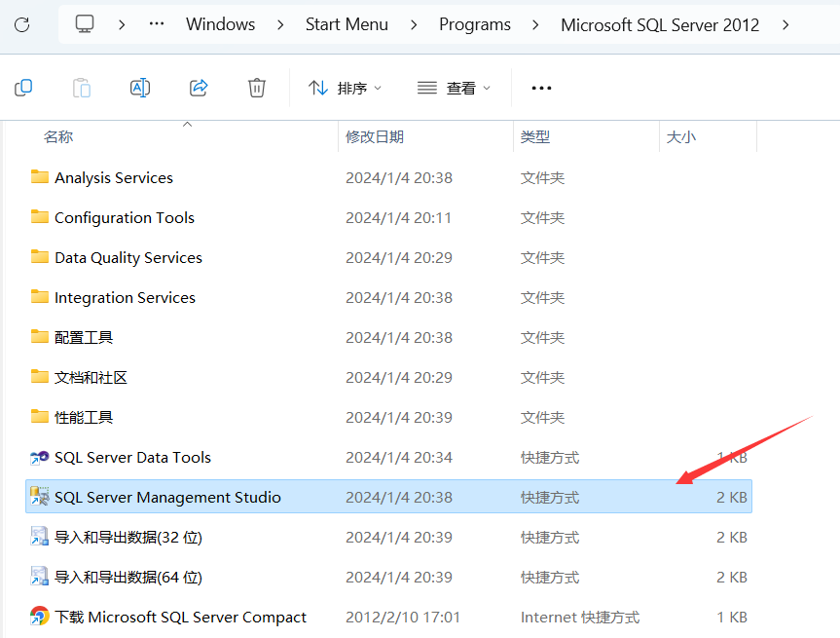Screen dimensions: 840x638
Task: Open the See more toolbar ellipsis
Action: 541,88
